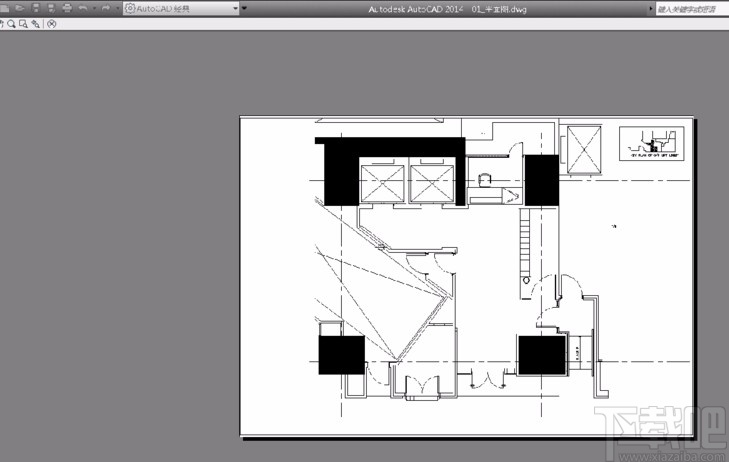
Task: Click the Open file folder icon
Action: pyautogui.click(x=20, y=8)
